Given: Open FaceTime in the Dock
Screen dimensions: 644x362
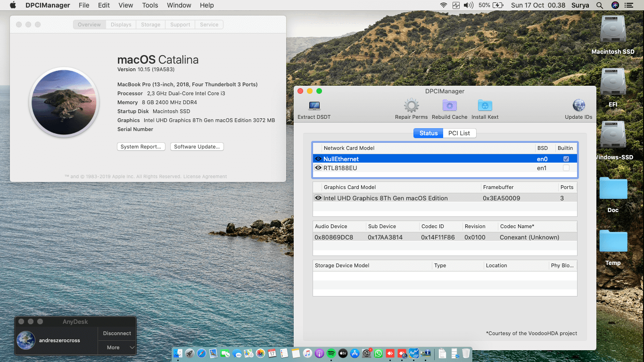Looking at the screenshot, I should pos(224,353).
